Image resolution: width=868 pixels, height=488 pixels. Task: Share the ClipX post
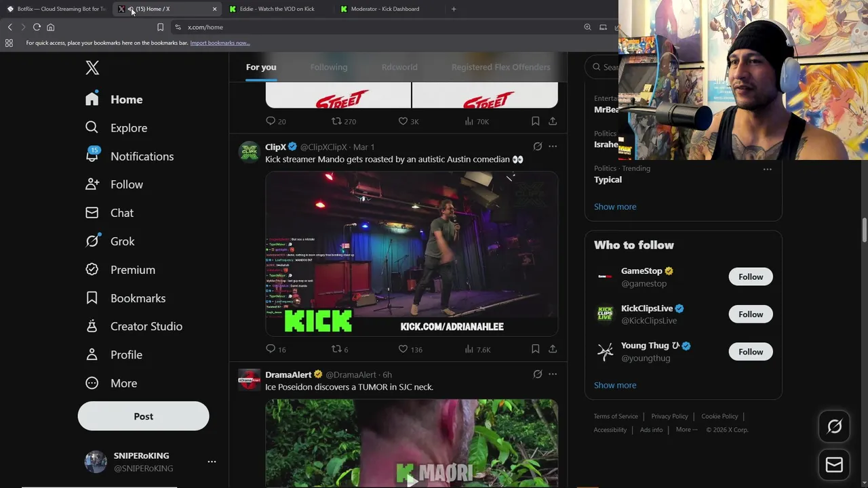tap(553, 349)
